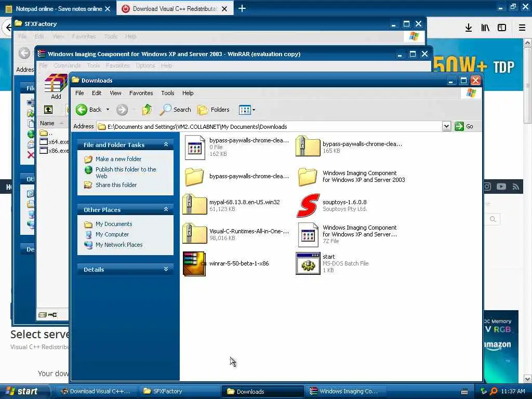
Task: Open the Views icon in Downloads toolbar
Action: pyautogui.click(x=245, y=110)
